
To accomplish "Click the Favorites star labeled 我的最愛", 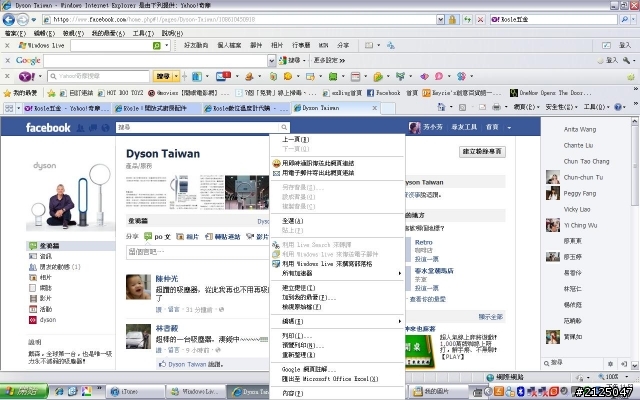I will click(20, 93).
